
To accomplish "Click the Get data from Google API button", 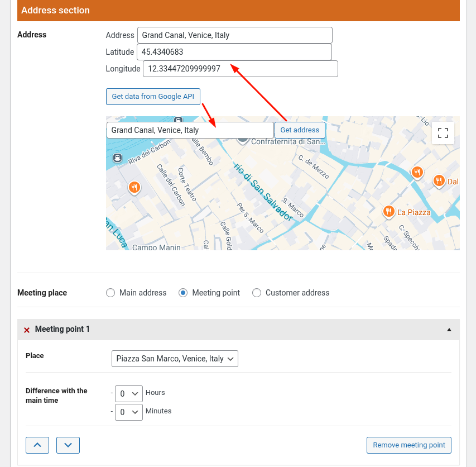I will pyautogui.click(x=153, y=97).
